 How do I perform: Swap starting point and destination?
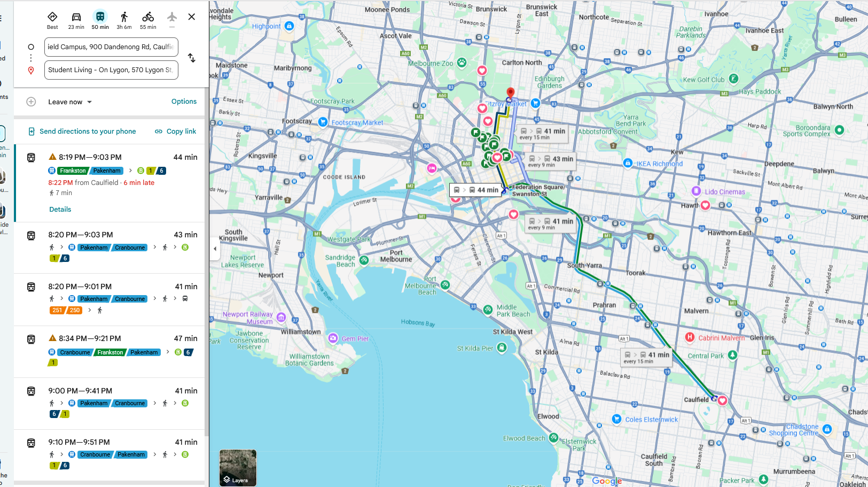pyautogui.click(x=192, y=58)
